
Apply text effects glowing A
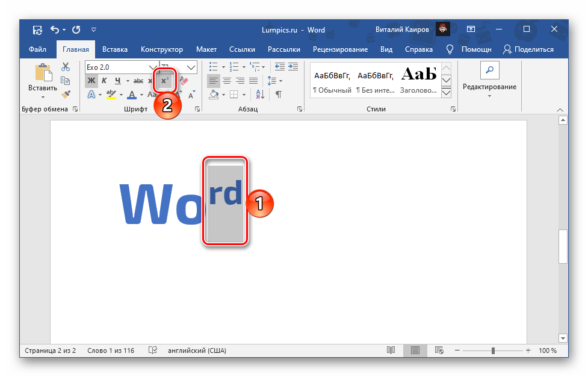pyautogui.click(x=91, y=95)
